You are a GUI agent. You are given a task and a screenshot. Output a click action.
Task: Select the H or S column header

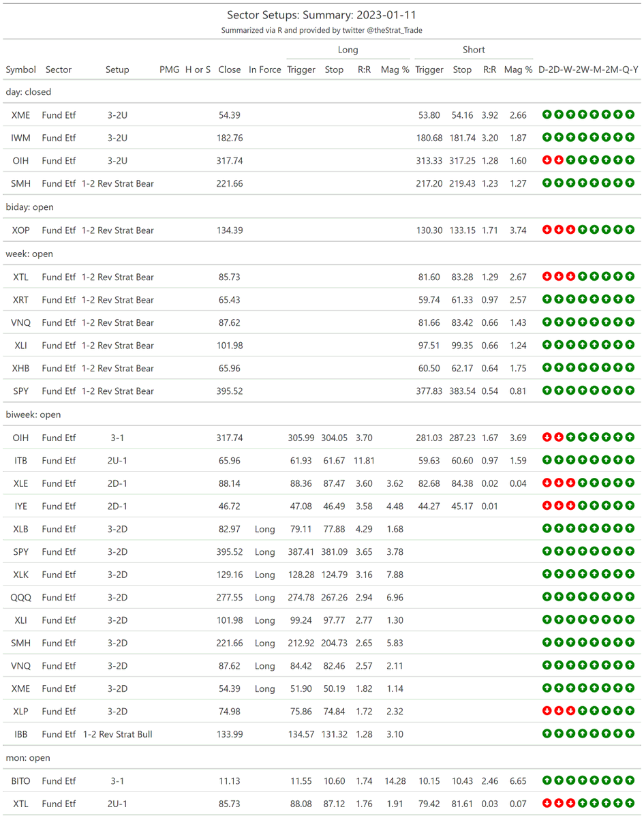(x=198, y=70)
